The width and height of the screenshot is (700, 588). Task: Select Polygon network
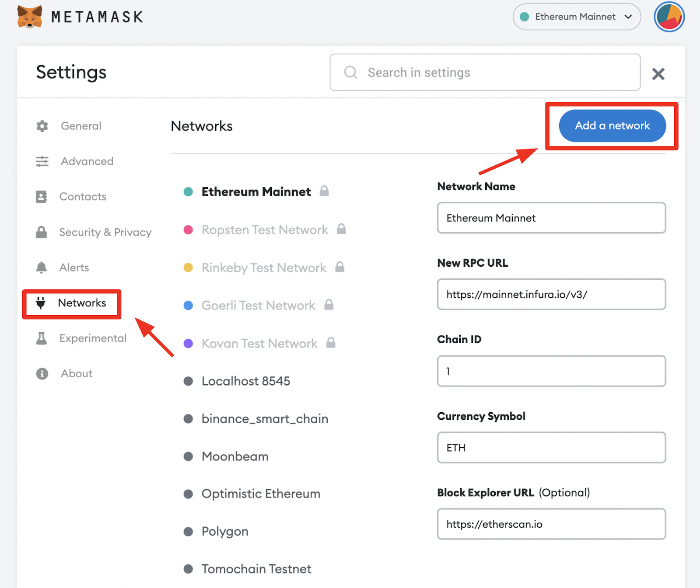224,532
